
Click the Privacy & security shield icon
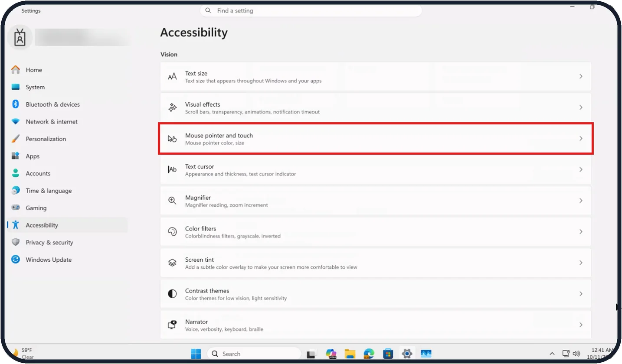point(16,242)
